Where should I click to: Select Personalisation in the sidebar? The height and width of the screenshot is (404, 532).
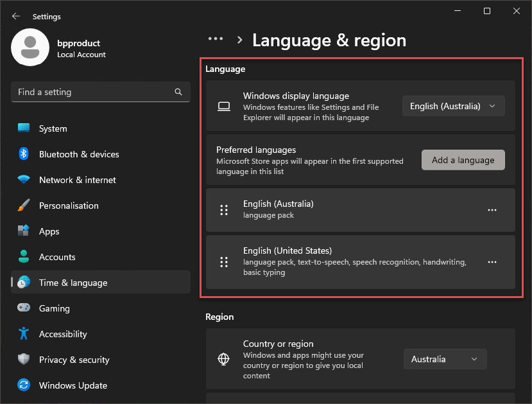pos(101,206)
